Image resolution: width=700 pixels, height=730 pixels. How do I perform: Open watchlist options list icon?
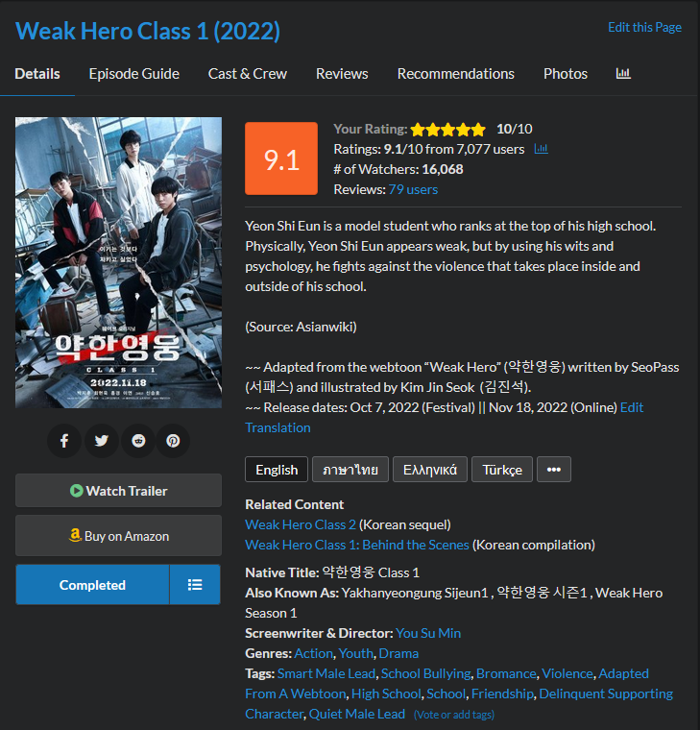coord(195,585)
